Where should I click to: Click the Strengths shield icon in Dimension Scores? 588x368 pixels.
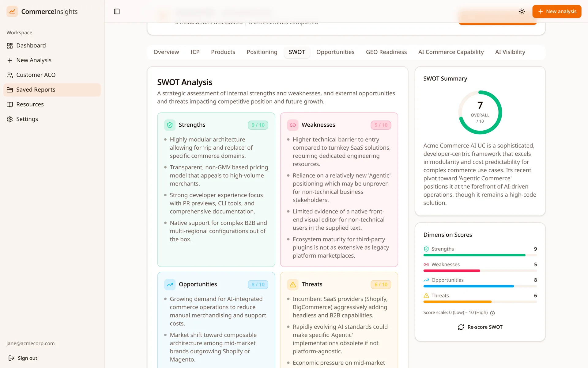click(x=426, y=249)
